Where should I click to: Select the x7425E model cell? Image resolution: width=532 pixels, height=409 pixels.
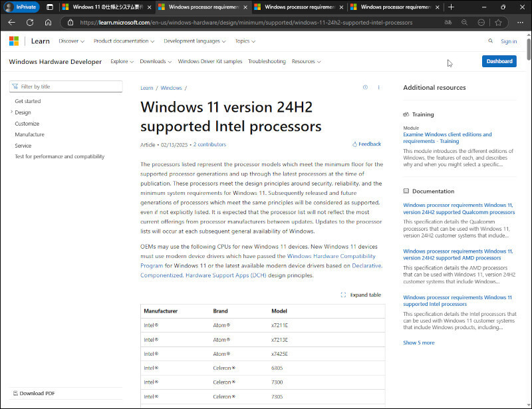click(279, 354)
